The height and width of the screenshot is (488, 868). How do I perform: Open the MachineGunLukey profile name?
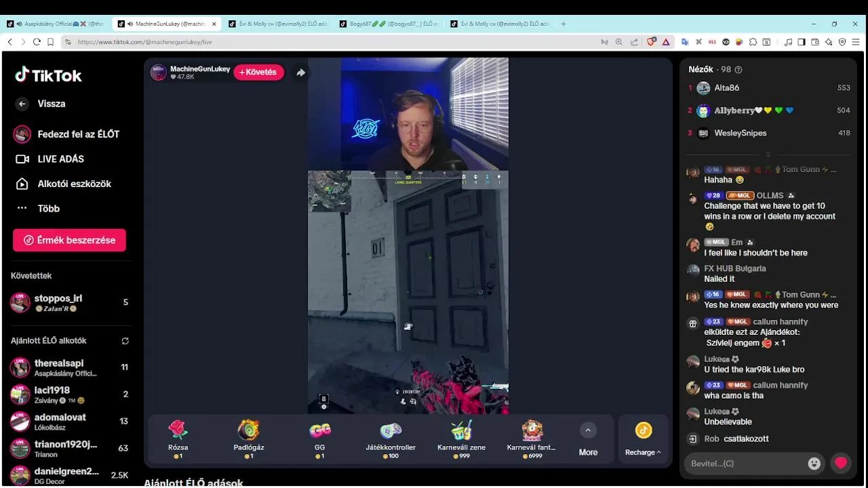pyautogui.click(x=200, y=69)
